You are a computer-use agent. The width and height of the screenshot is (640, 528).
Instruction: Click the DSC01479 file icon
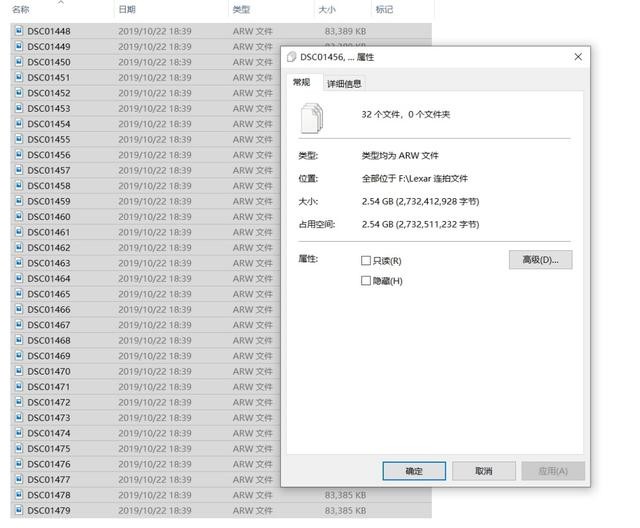[x=19, y=510]
